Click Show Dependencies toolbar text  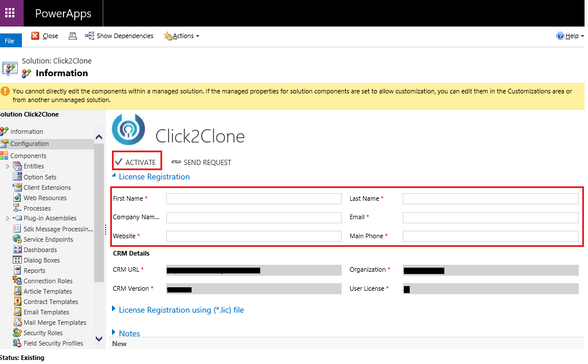(x=125, y=36)
